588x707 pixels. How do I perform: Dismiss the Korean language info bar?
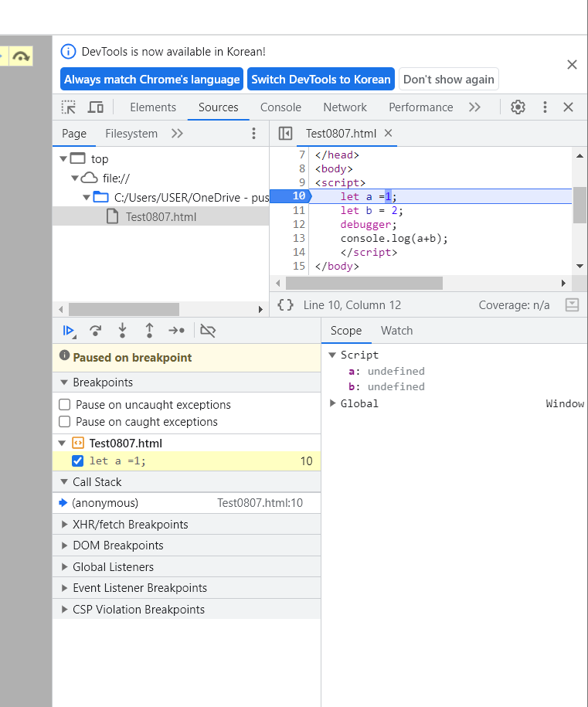coord(572,65)
